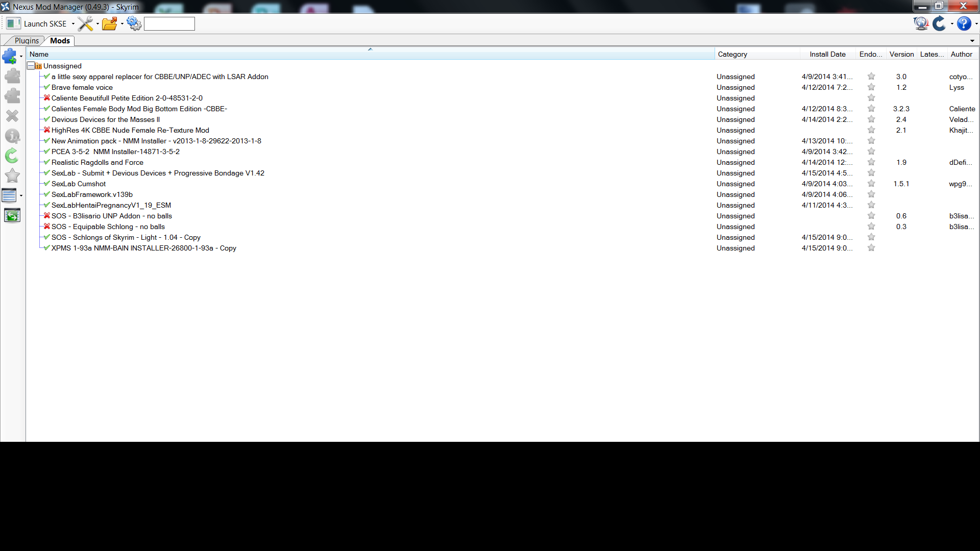The image size is (980, 551).
Task: Click the dark blue update-check arrow icon
Action: click(x=939, y=23)
